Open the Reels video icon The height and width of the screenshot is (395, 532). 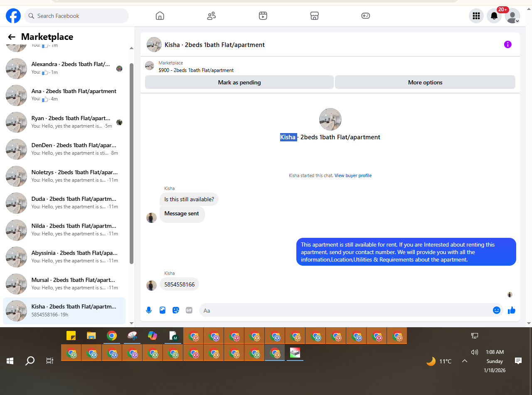[263, 16]
